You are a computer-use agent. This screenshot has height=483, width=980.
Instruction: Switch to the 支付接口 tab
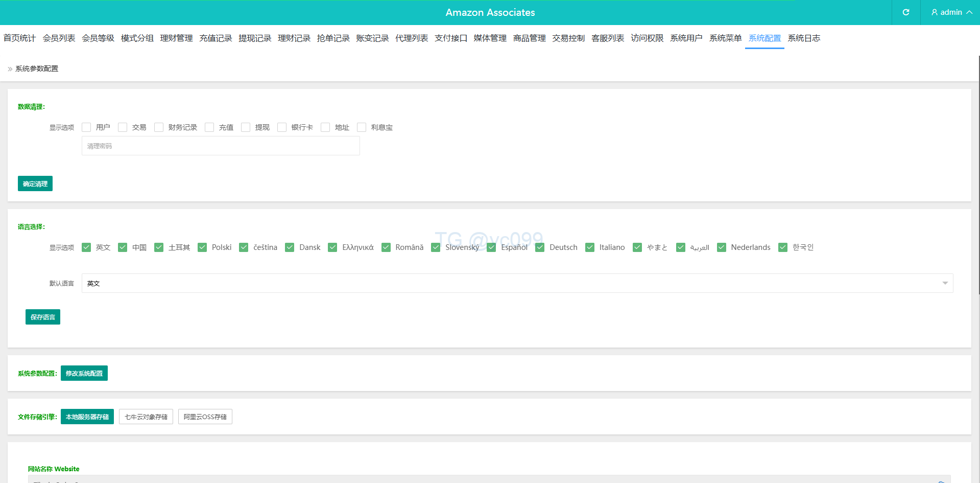[450, 38]
